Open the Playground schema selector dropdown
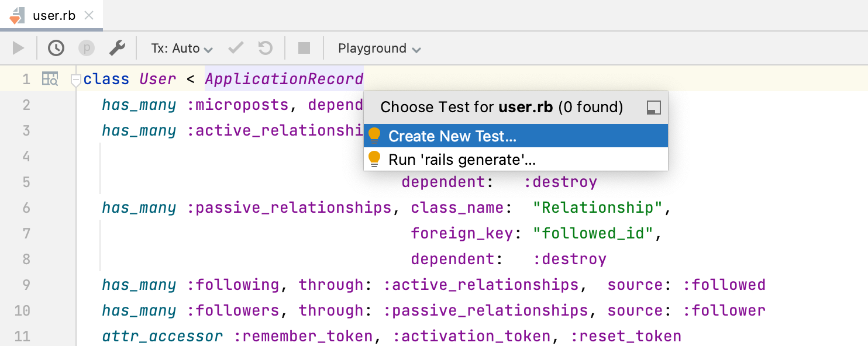Image resolution: width=868 pixels, height=346 pixels. click(x=379, y=48)
